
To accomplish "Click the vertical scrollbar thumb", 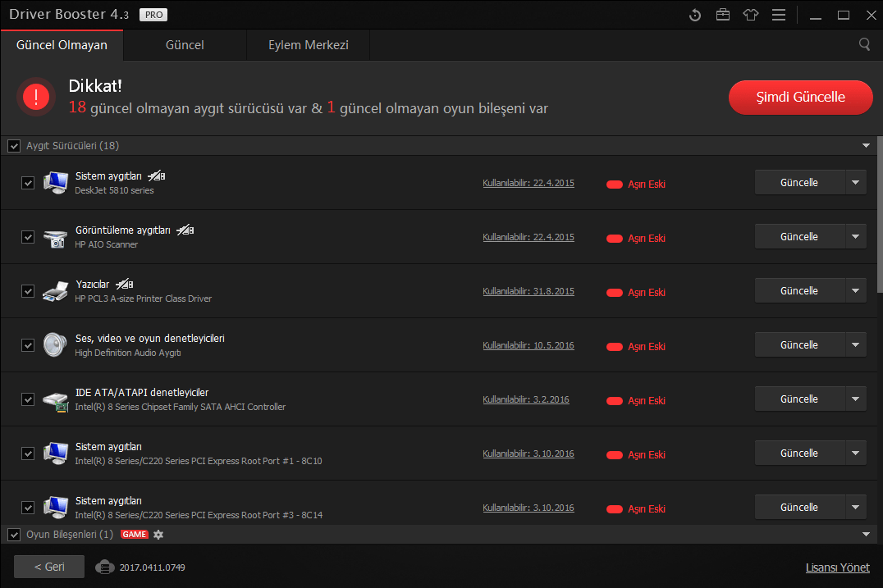I will pyautogui.click(x=880, y=214).
